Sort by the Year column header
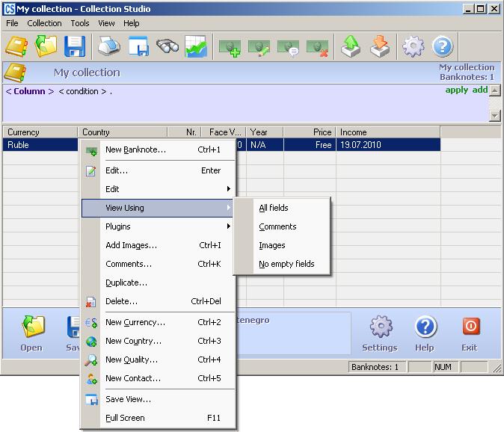This screenshot has width=504, height=432. pos(265,132)
